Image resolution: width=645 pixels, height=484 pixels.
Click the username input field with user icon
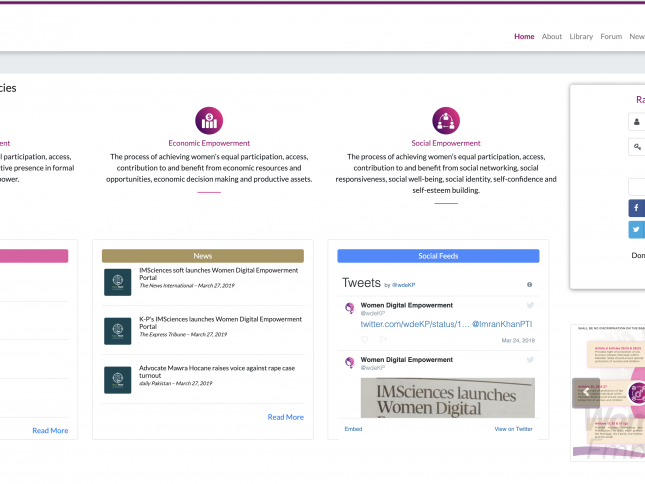point(637,121)
